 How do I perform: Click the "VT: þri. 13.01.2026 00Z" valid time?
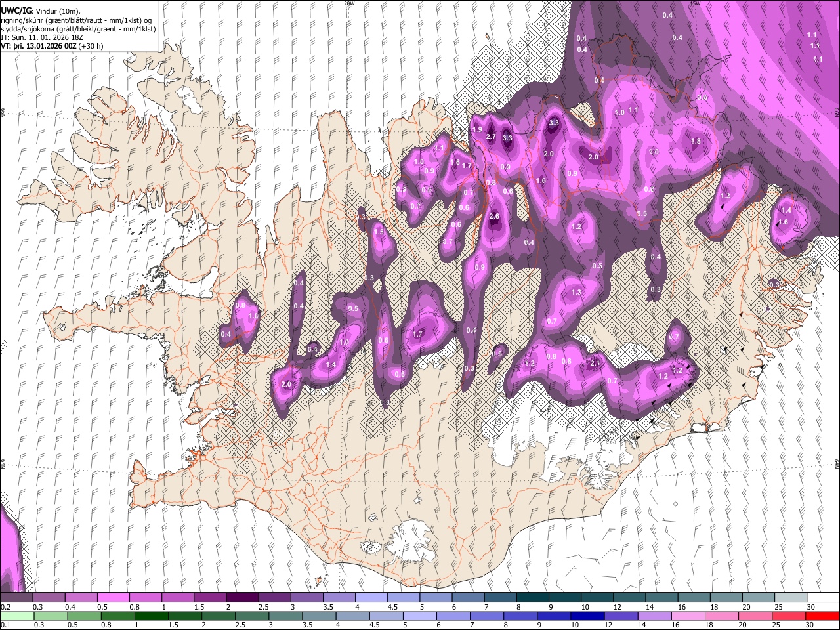(39, 46)
